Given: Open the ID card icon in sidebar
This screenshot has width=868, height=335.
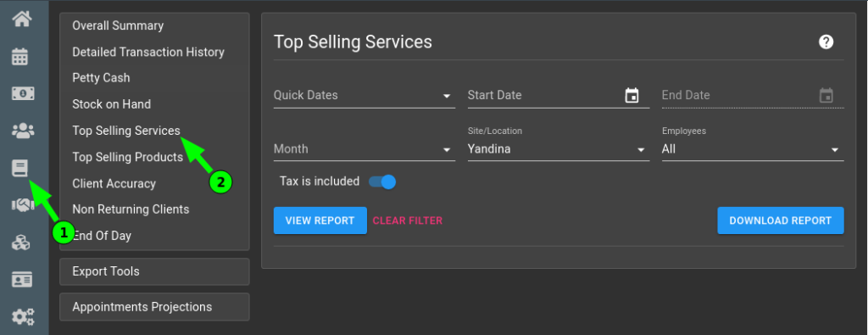Looking at the screenshot, I should click(22, 279).
